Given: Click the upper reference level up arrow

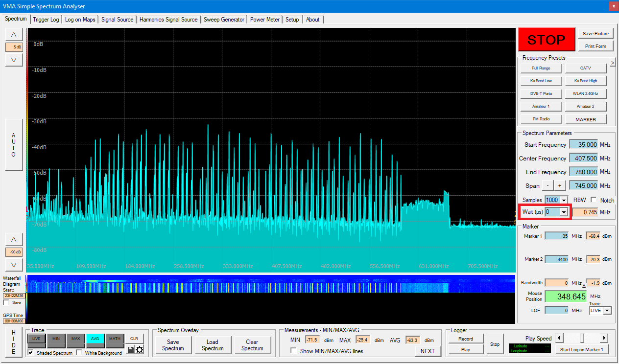Looking at the screenshot, I should [14, 34].
